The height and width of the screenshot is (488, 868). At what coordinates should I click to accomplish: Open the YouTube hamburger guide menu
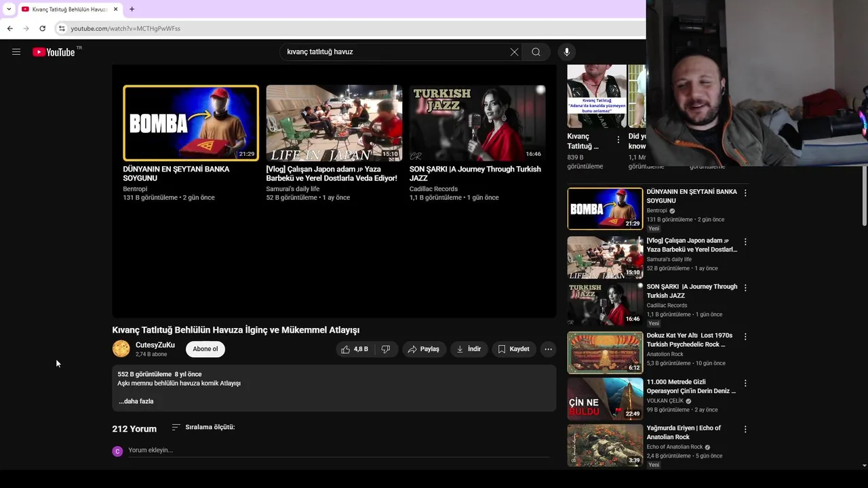tap(16, 52)
